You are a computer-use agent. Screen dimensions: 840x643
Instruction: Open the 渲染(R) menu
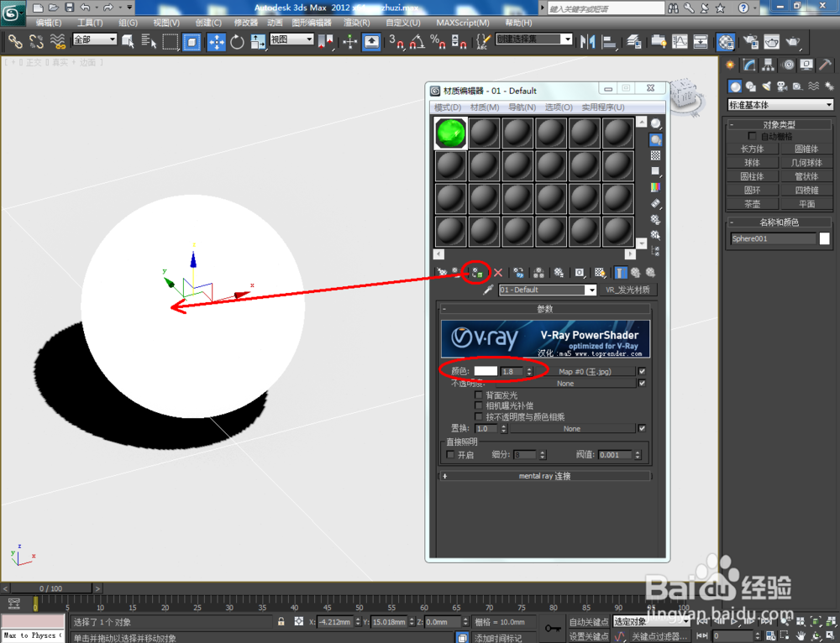coord(357,23)
